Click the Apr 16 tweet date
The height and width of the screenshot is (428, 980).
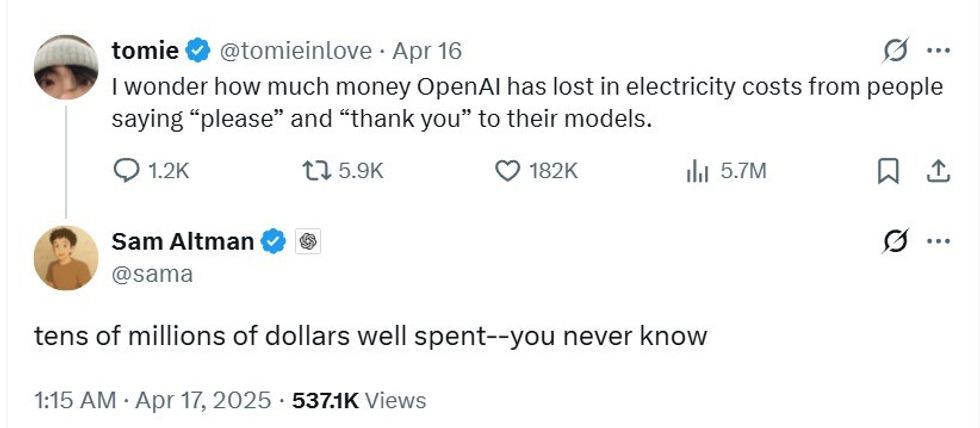[428, 50]
